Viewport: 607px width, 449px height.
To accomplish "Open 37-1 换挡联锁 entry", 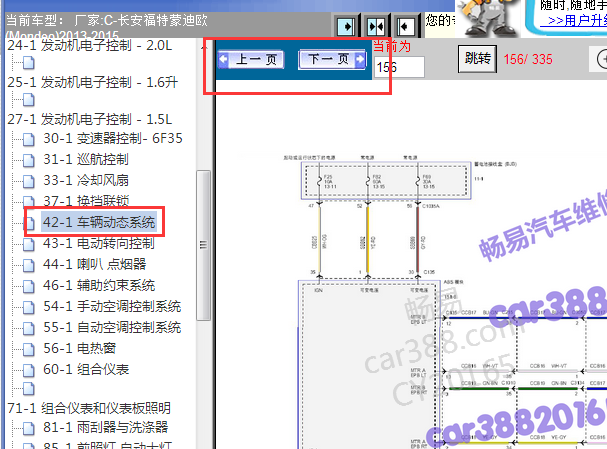I will click(x=86, y=201).
